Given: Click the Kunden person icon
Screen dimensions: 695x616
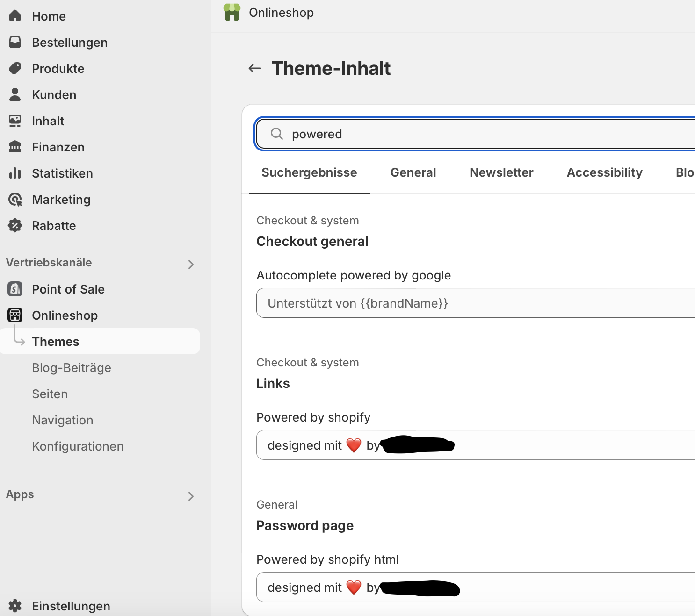Looking at the screenshot, I should (x=15, y=94).
